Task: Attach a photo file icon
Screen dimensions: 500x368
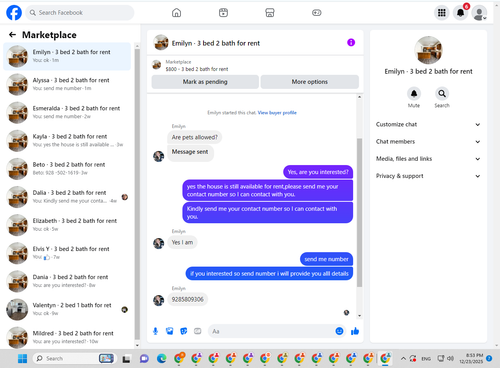Action: coord(170,331)
